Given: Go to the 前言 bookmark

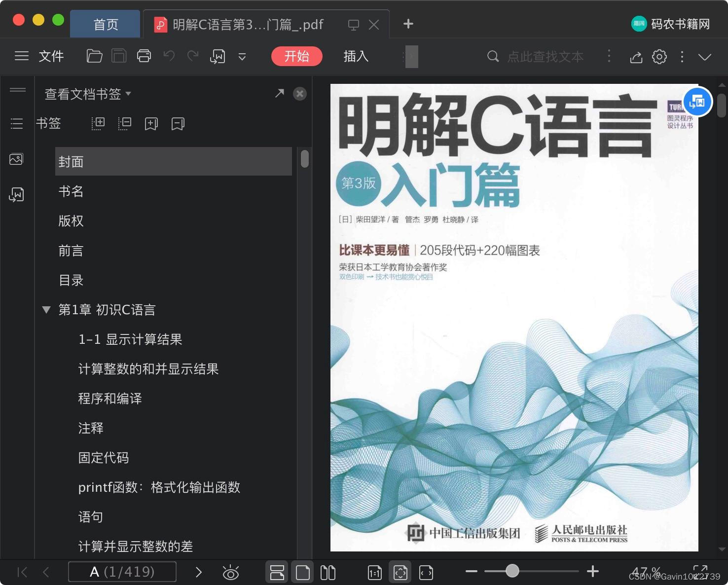Looking at the screenshot, I should pyautogui.click(x=71, y=251).
